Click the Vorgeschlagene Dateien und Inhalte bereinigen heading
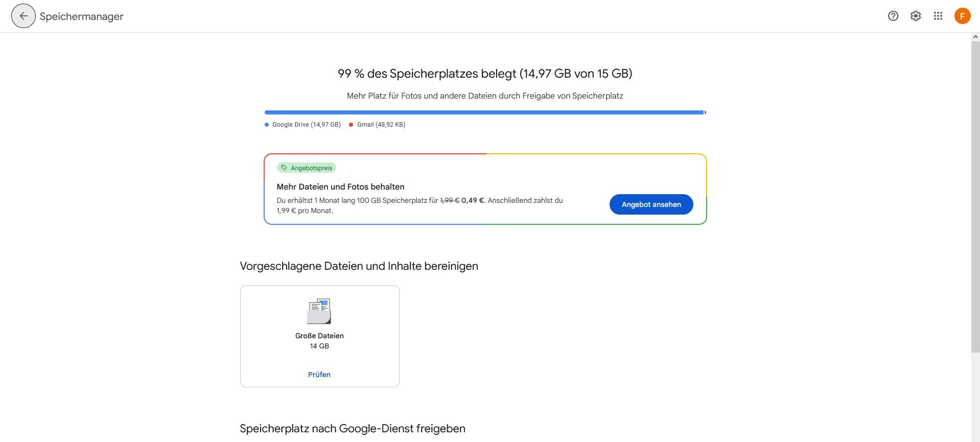The height and width of the screenshot is (442, 980). pos(359,266)
